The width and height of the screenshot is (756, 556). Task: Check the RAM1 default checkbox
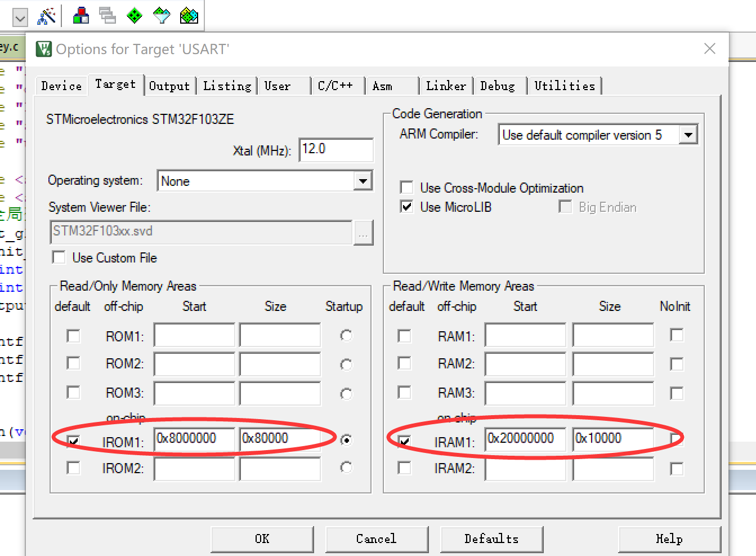coord(404,336)
